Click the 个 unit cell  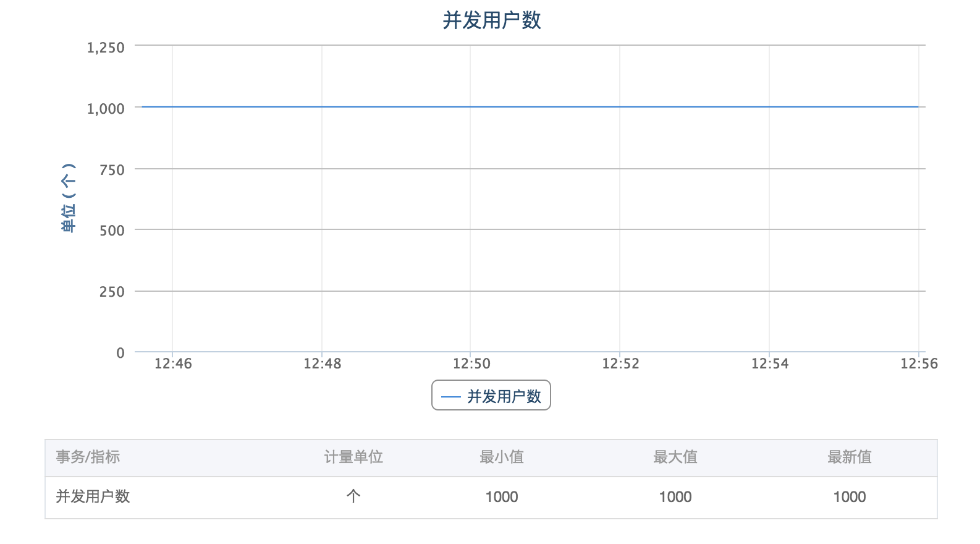tap(353, 496)
